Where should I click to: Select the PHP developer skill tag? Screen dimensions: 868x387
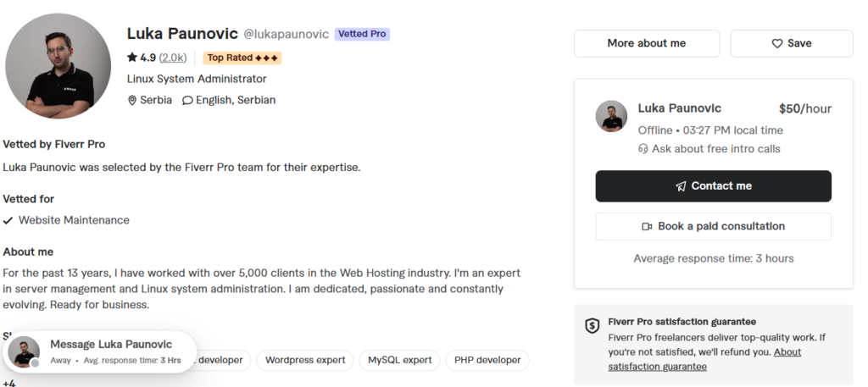pyautogui.click(x=487, y=361)
